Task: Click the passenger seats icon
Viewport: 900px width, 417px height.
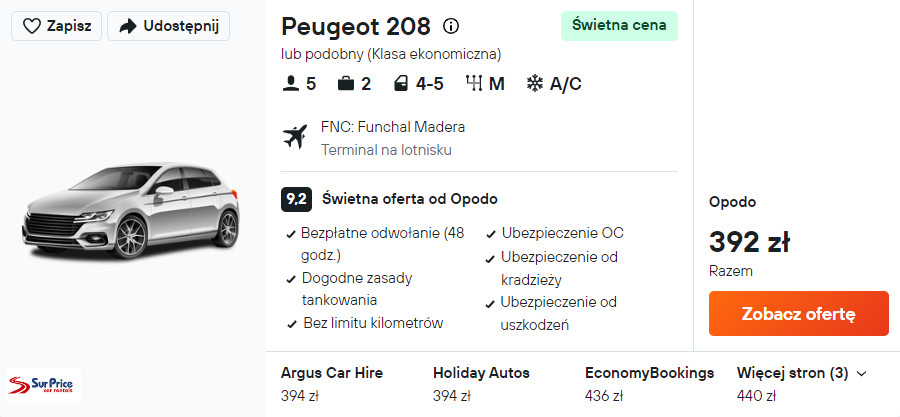Action: click(291, 84)
